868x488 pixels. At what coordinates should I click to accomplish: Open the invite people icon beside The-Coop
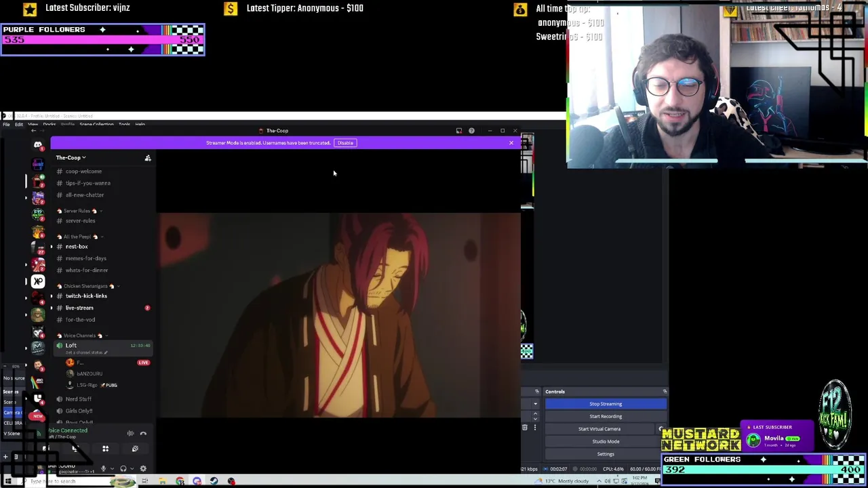pyautogui.click(x=148, y=158)
